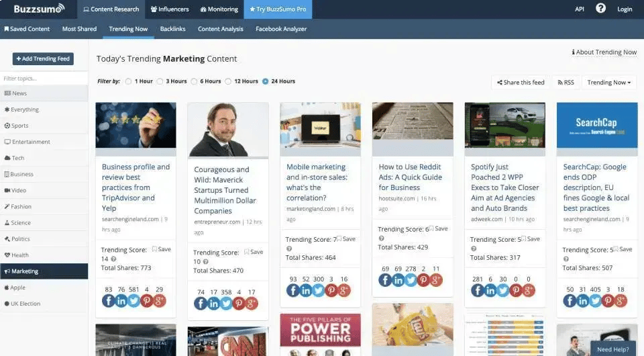The image size is (644, 356).
Task: Click LinkedIn icon on Reddit Ads card
Action: click(398, 280)
